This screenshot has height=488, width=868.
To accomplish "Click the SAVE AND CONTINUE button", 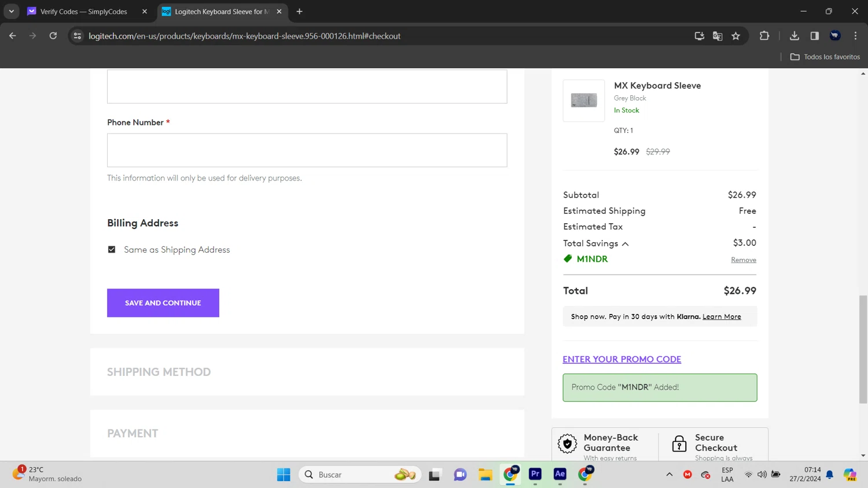I will pyautogui.click(x=163, y=303).
